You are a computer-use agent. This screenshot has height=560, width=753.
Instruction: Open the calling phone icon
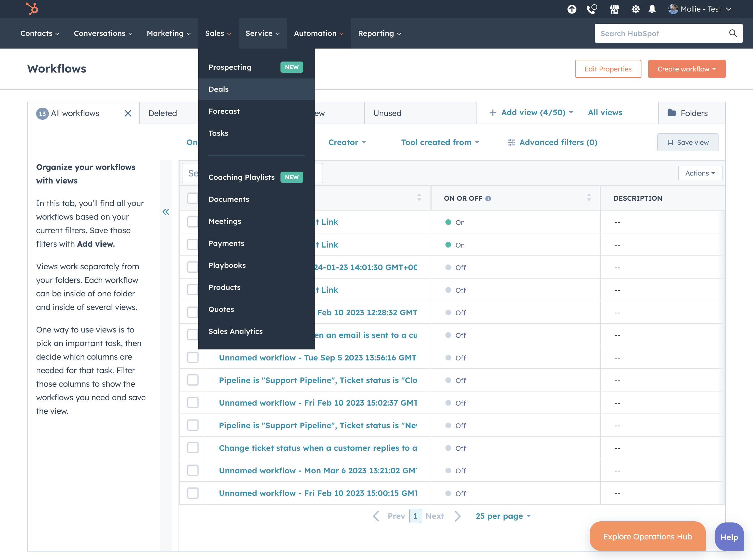[591, 9]
